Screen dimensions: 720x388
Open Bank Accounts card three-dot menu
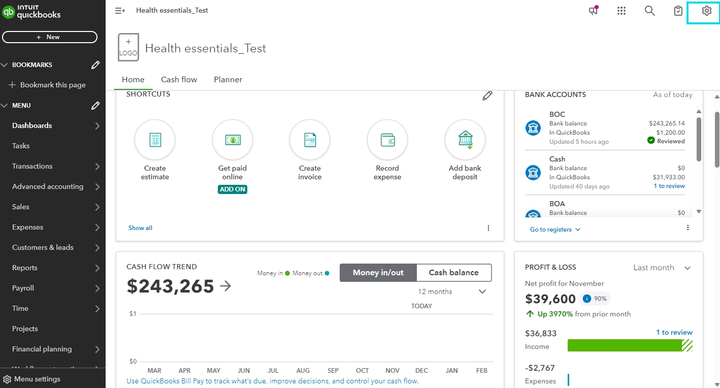(x=687, y=228)
